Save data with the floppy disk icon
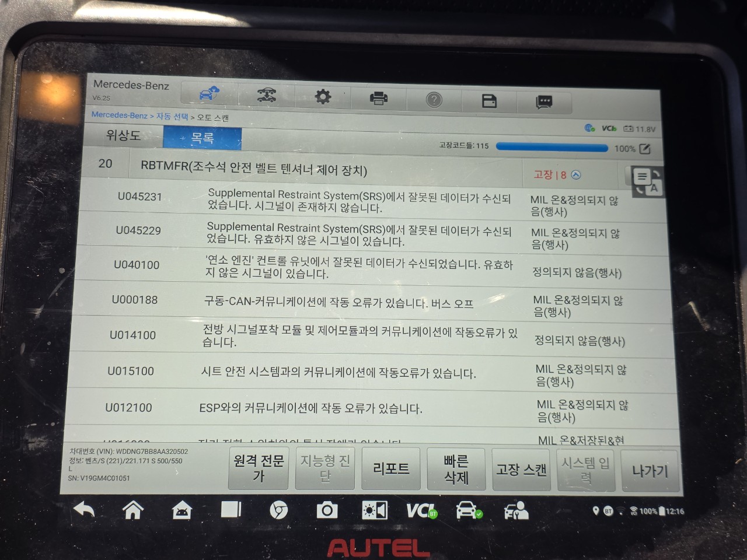The image size is (747, 560). 489,101
